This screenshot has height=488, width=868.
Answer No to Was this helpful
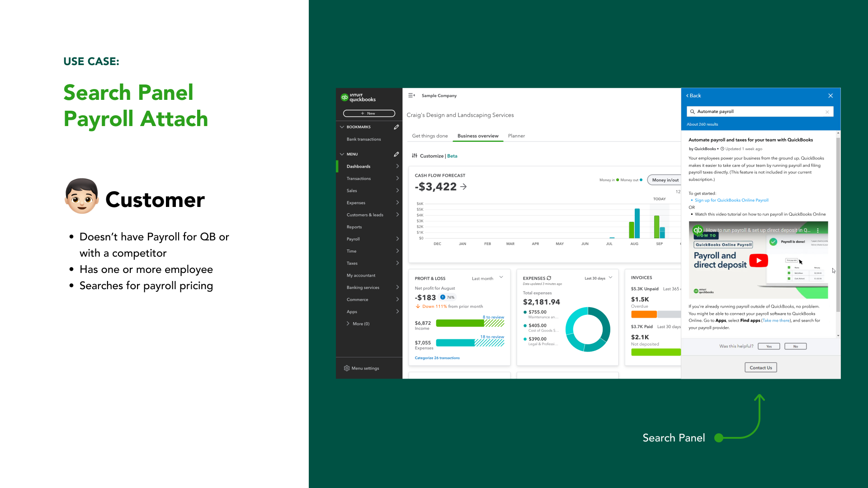click(796, 347)
